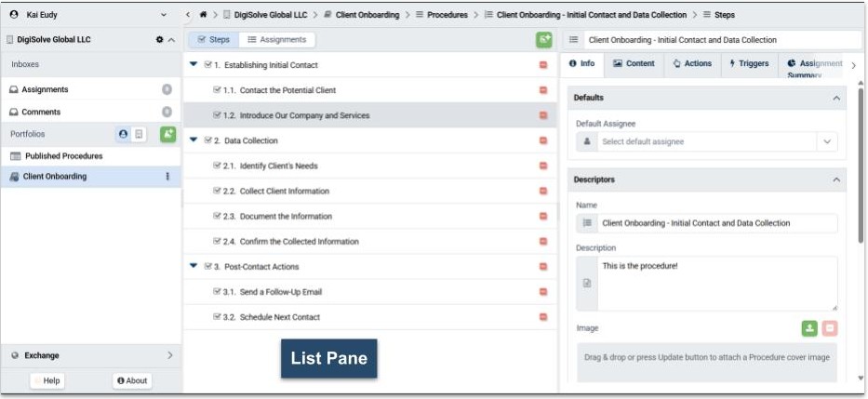868x399 pixels.
Task: Click the Help button
Action: coord(47,380)
